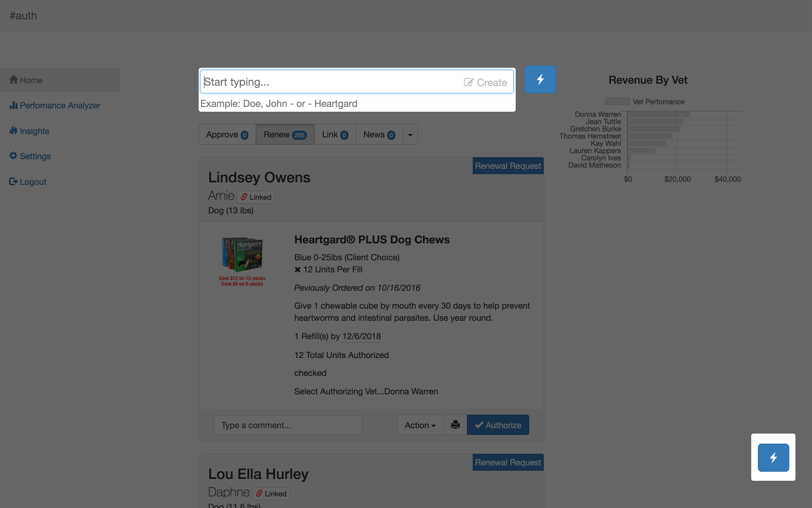Switch to the Link tab

[335, 134]
